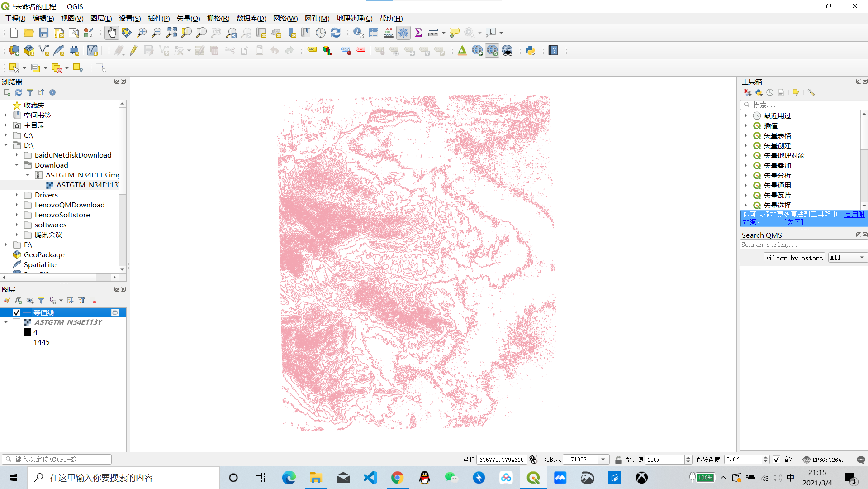
Task: Toggle the 渲染 checkbox in status bar
Action: [777, 459]
